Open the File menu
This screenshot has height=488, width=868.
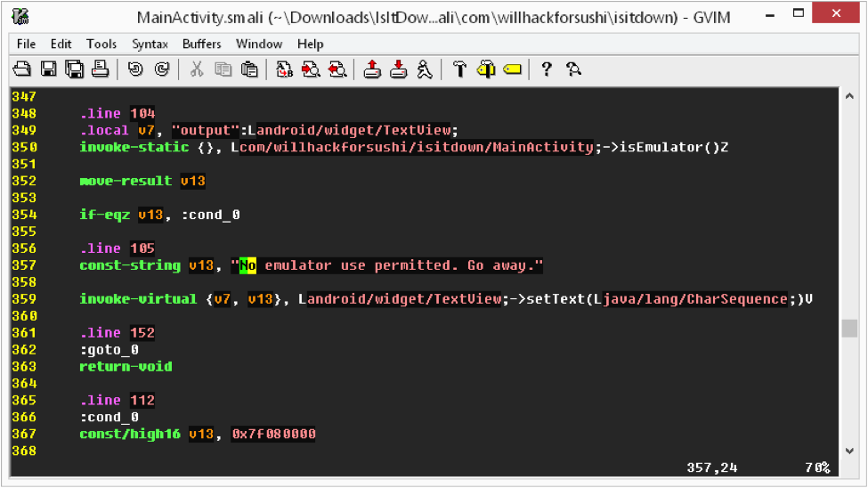[x=26, y=44]
